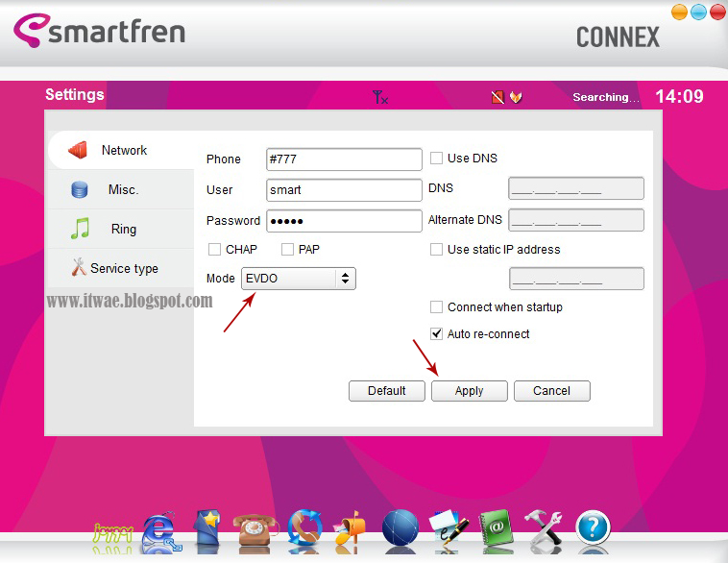Open the Internet Explorer connection icon in dock
The height and width of the screenshot is (563, 728).
160,531
